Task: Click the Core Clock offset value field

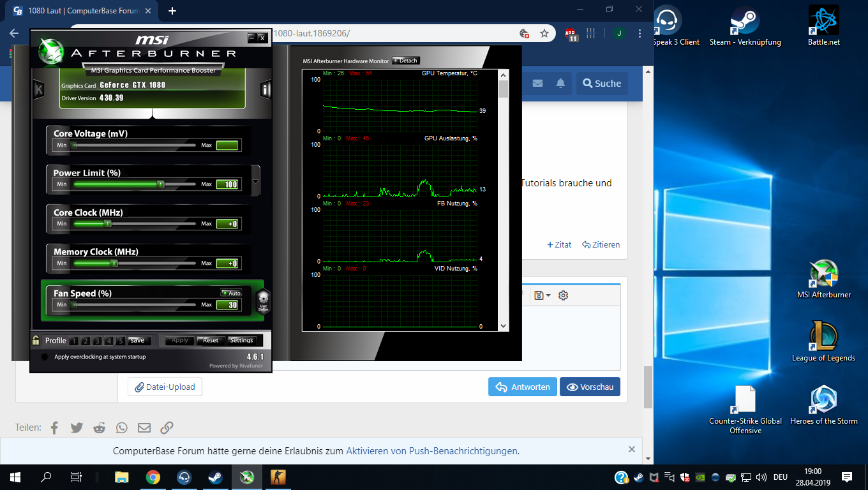Action: coord(227,224)
